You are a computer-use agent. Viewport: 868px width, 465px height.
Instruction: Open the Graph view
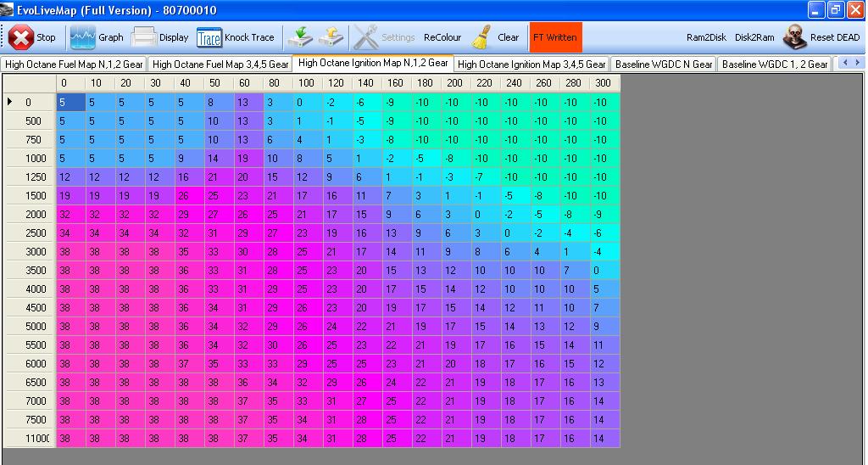[83, 37]
